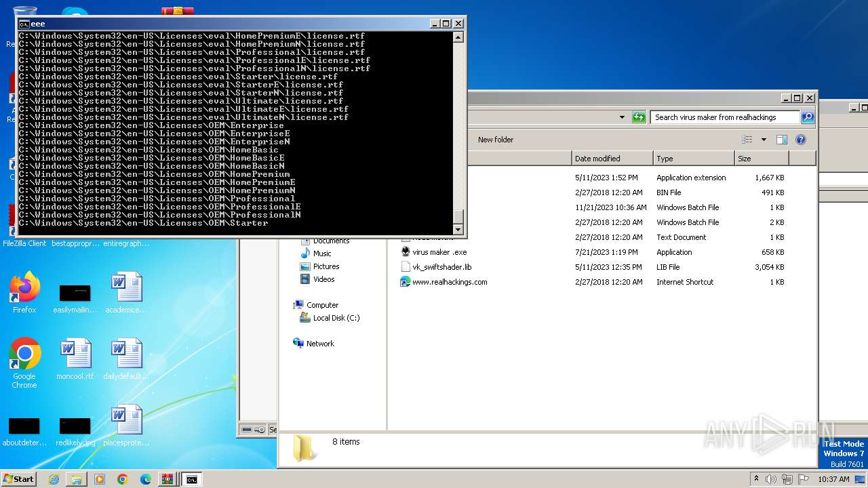Launch Microsoft Edge from taskbar
Viewport: 868px width, 488px height.
pyautogui.click(x=146, y=479)
